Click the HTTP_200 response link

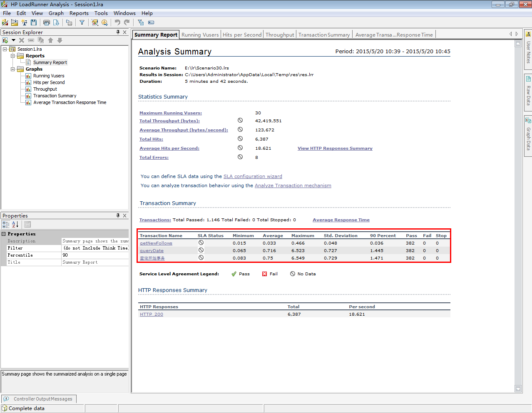pyautogui.click(x=152, y=314)
